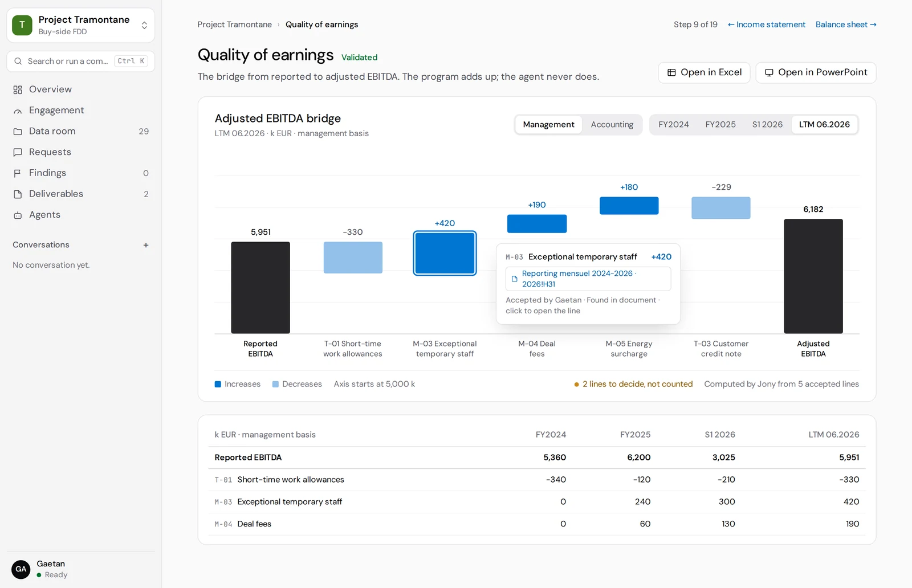This screenshot has width=912, height=588.
Task: Open the Reporting mensuel 2024-2026 source link
Action: (x=588, y=279)
